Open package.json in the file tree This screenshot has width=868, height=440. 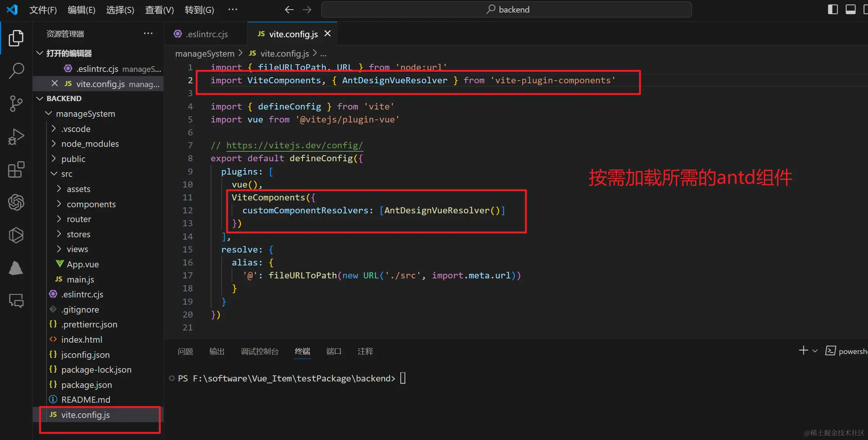pyautogui.click(x=98, y=385)
